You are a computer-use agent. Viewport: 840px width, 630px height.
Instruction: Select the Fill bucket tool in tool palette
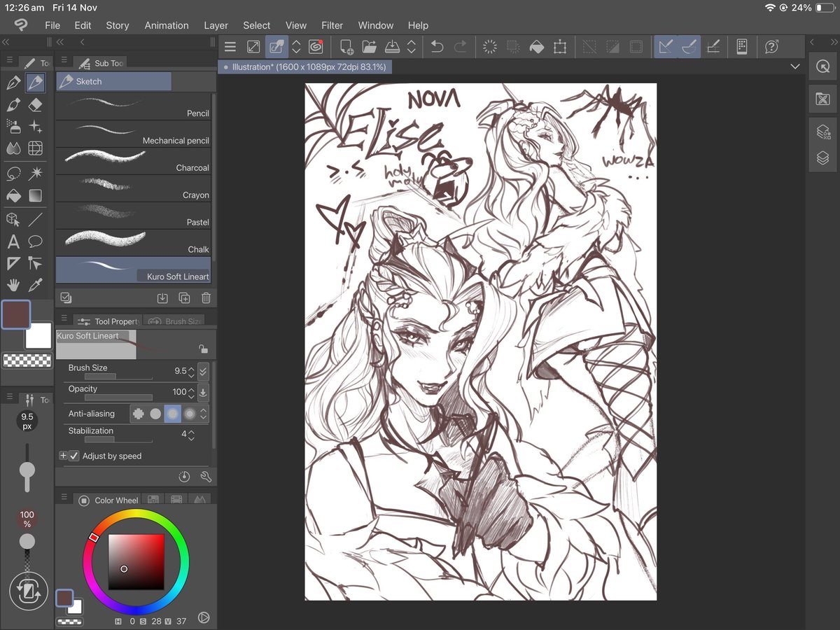click(13, 195)
